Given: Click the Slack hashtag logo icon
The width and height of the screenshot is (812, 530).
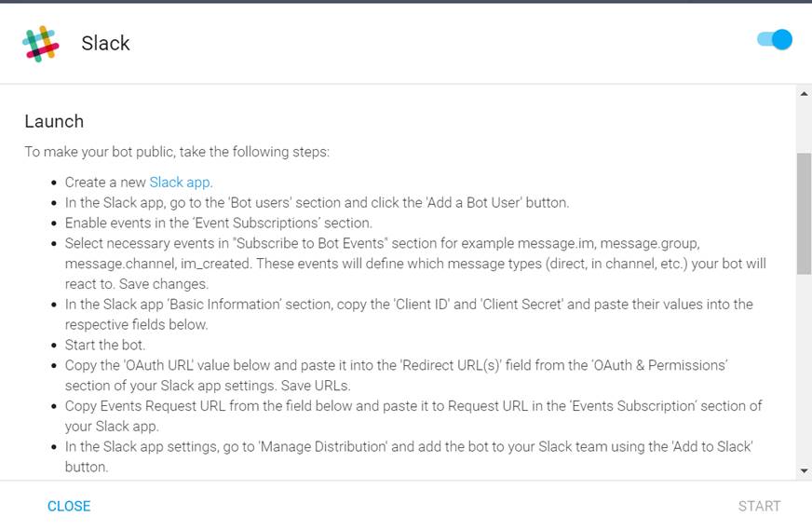Looking at the screenshot, I should tap(40, 44).
